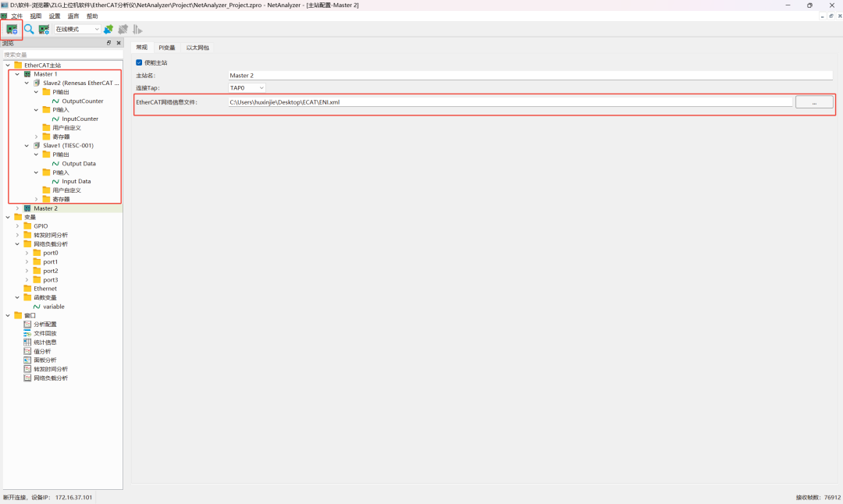The image size is (843, 504).
Task: Toggle the 使能主站 checkbox
Action: (x=139, y=62)
